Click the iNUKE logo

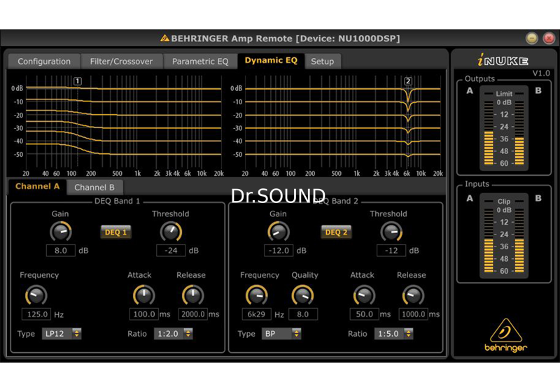coord(503,60)
